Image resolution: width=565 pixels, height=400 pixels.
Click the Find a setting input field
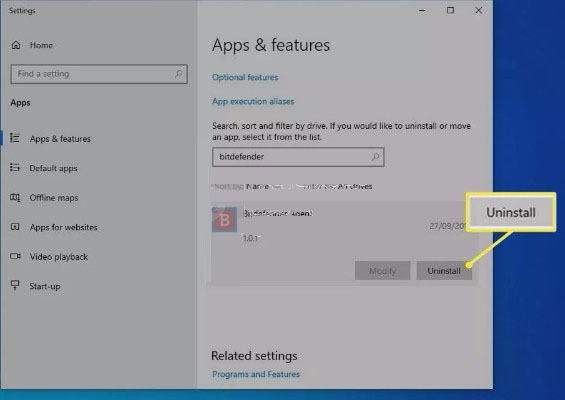(x=99, y=74)
